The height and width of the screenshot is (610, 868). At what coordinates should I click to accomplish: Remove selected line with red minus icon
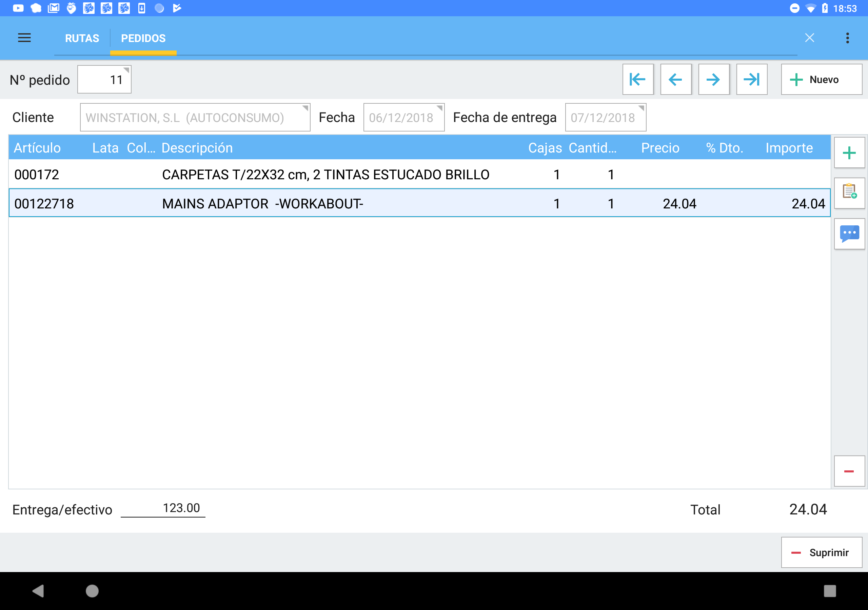(849, 471)
